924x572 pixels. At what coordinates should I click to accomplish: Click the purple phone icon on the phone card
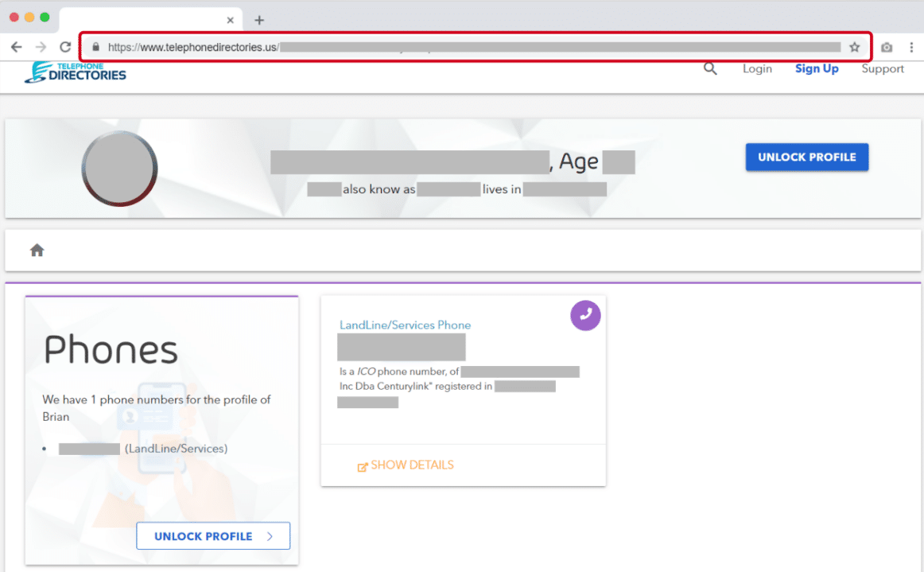pyautogui.click(x=585, y=315)
